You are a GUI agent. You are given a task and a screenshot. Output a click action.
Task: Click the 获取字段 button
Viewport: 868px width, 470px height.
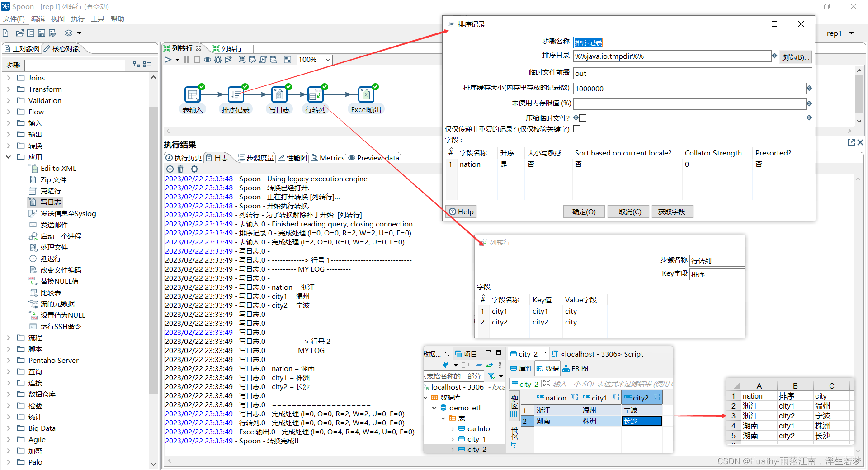click(672, 211)
